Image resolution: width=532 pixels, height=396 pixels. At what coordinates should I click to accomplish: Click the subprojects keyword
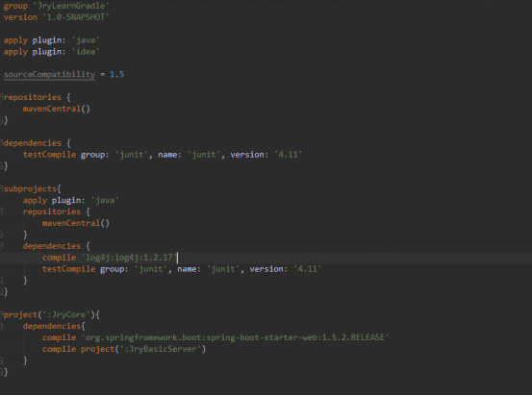coord(30,188)
